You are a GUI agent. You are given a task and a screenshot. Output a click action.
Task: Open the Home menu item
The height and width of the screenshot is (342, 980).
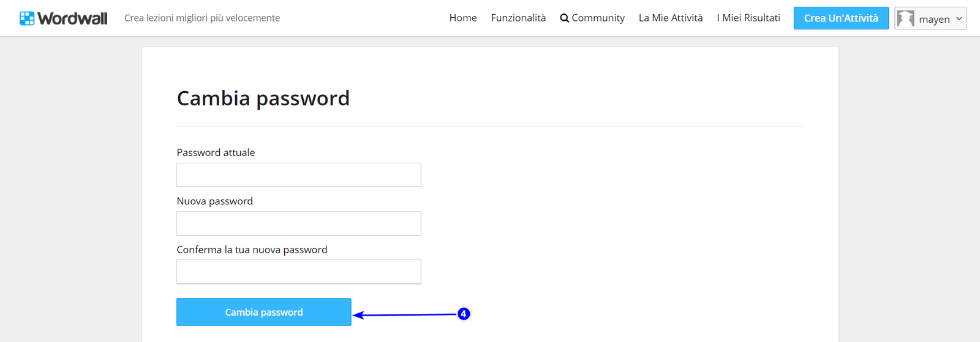(x=463, y=18)
